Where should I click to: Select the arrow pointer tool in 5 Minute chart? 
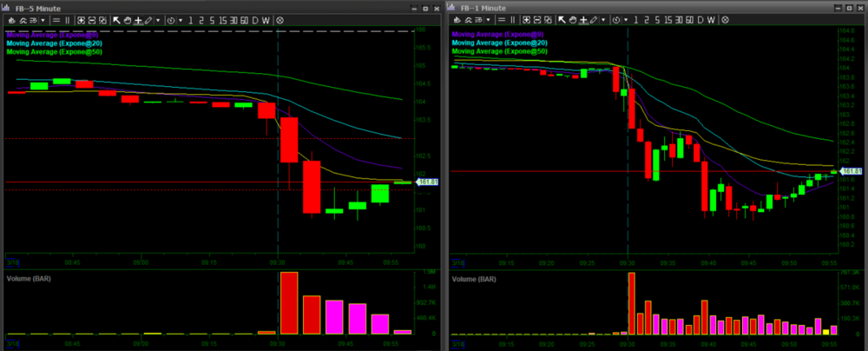117,19
